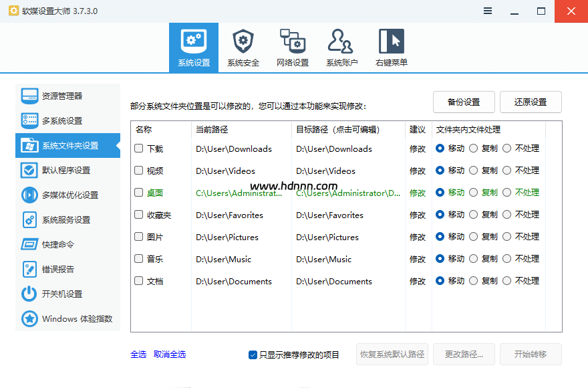Viewport: 588px width, 388px height.
Task: Edit the target path for 图片 row
Action: click(x=347, y=237)
